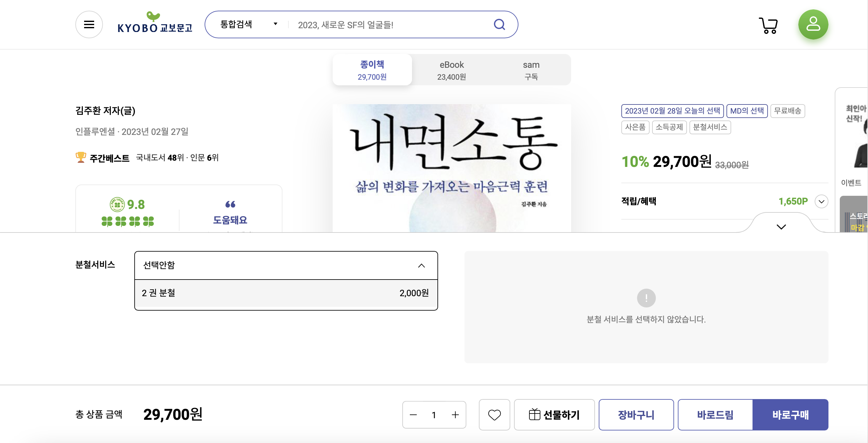Click the 선물하기 gift button

click(554, 415)
